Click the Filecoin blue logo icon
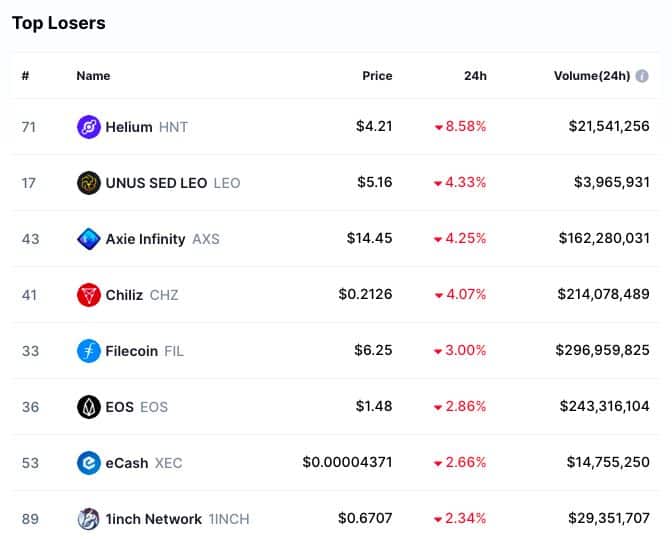The image size is (672, 539). (x=89, y=351)
